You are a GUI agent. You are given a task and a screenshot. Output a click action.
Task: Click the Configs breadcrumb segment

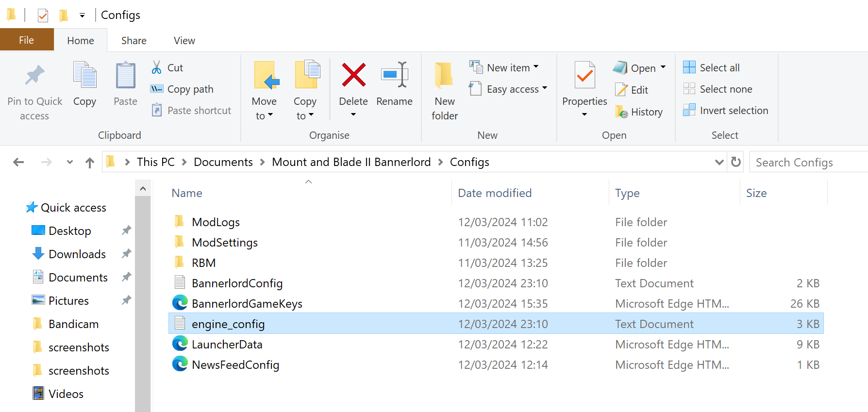(469, 162)
